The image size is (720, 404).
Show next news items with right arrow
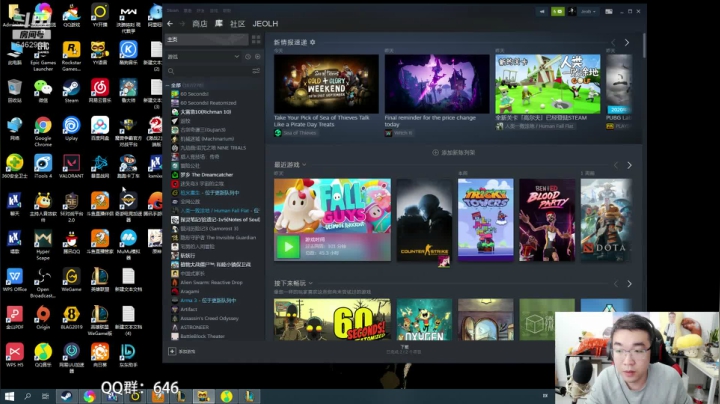627,42
